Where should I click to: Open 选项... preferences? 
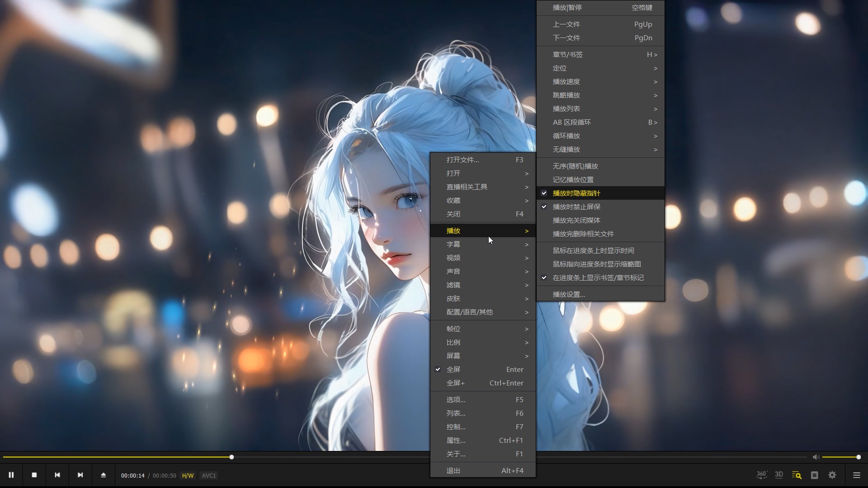click(x=483, y=399)
